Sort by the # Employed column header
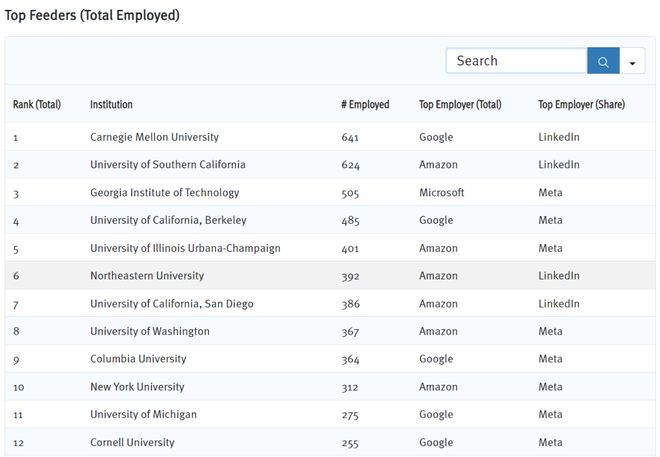The image size is (660, 457). [x=365, y=104]
